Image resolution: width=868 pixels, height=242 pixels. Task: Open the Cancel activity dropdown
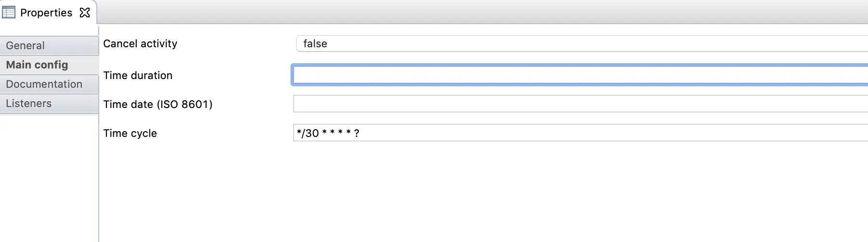tap(578, 43)
